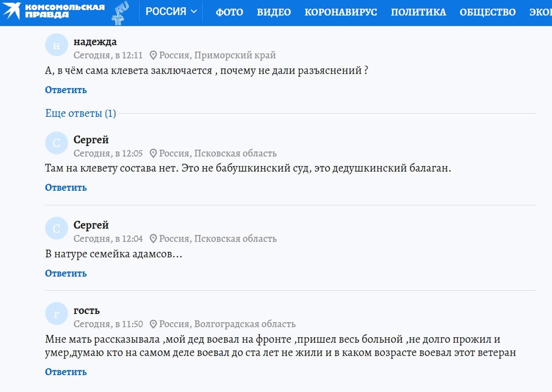Image resolution: width=552 pixels, height=392 pixels.
Task: Click comment text 'В натуре семейка адамсов…'
Action: point(114,254)
